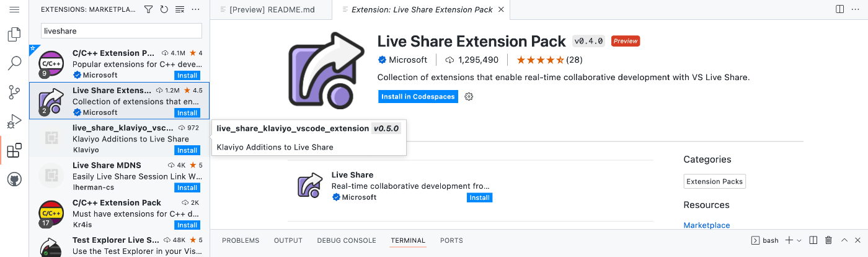The width and height of the screenshot is (868, 257).
Task: Open the new terminal launch profile dropdown
Action: (x=799, y=240)
